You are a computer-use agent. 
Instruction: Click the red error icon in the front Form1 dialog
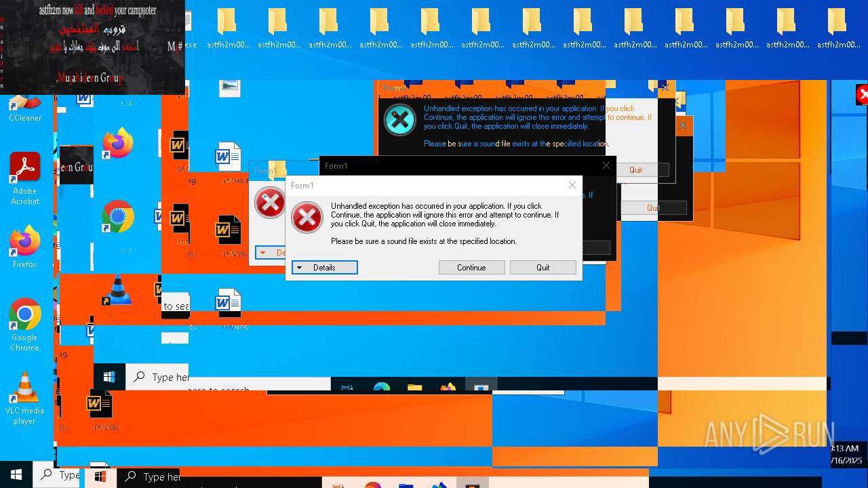coord(307,218)
